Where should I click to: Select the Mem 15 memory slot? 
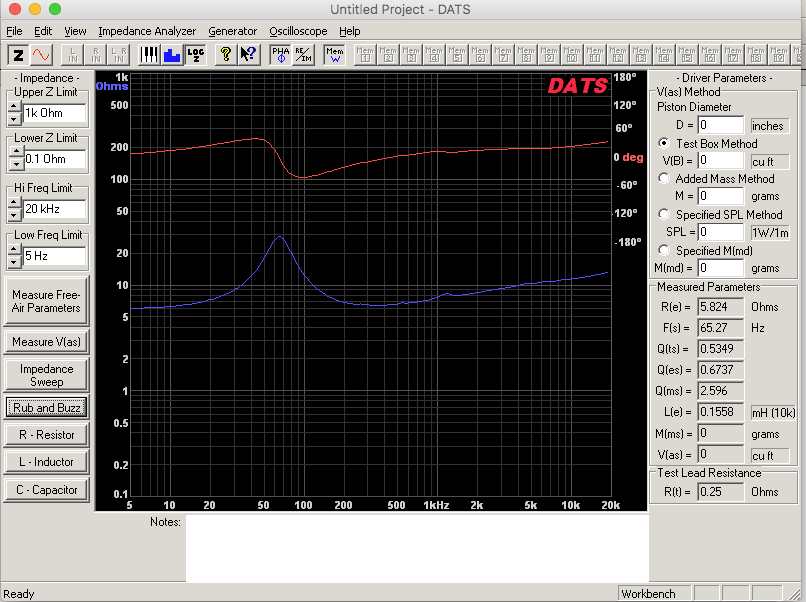pyautogui.click(x=687, y=54)
